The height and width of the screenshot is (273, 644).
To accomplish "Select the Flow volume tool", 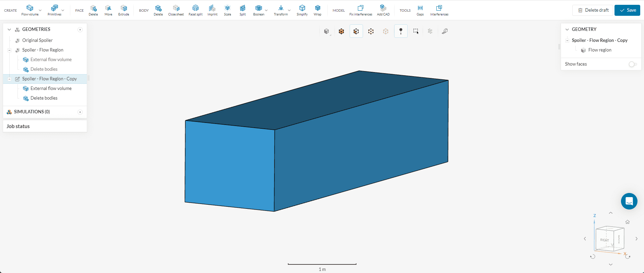I will [x=30, y=10].
